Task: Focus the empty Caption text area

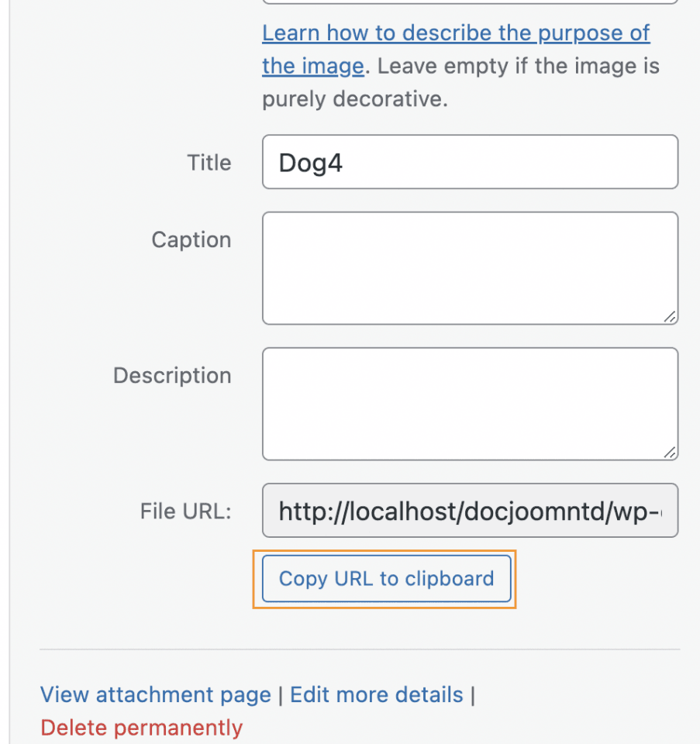Action: [x=470, y=267]
